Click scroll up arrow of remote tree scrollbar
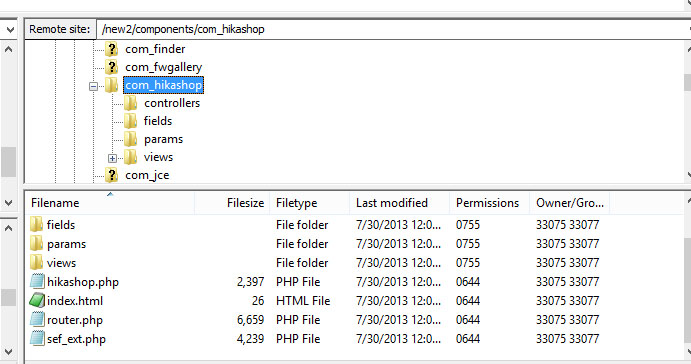This screenshot has height=364, width=691. click(x=688, y=48)
